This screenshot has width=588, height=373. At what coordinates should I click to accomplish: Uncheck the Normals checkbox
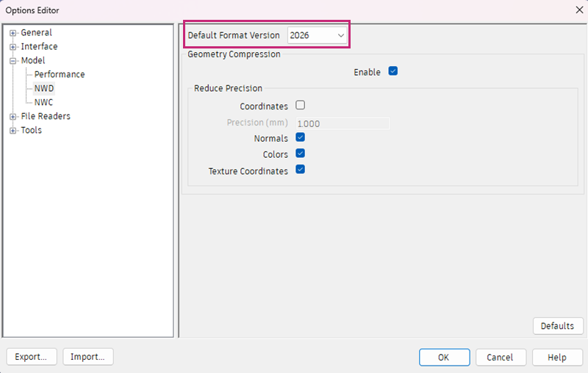(x=300, y=137)
